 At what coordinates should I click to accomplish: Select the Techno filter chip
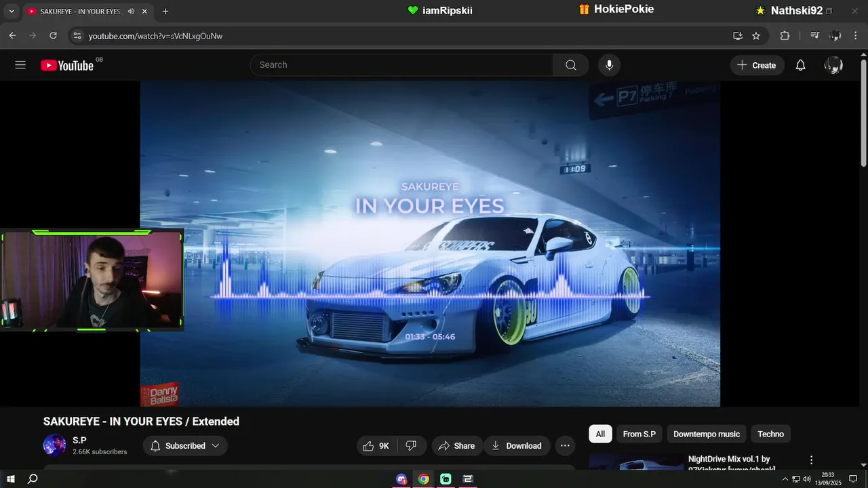click(x=770, y=434)
